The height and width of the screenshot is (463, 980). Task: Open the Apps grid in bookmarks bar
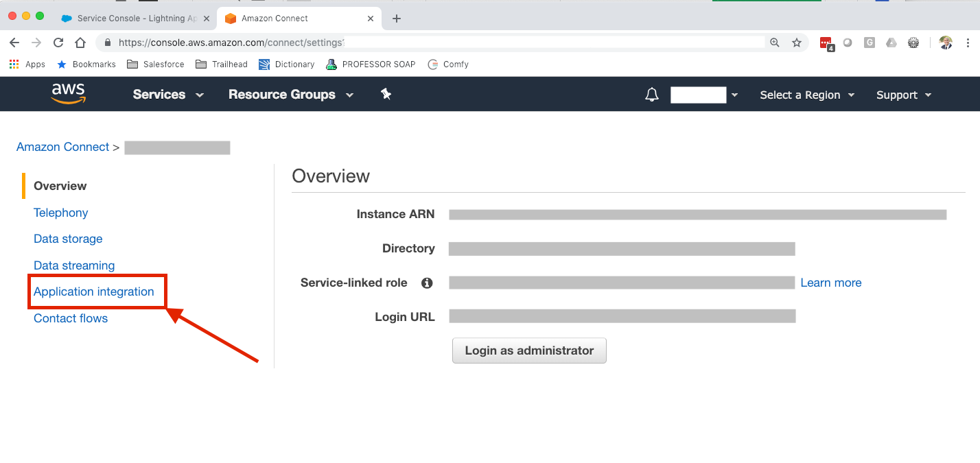pos(27,64)
